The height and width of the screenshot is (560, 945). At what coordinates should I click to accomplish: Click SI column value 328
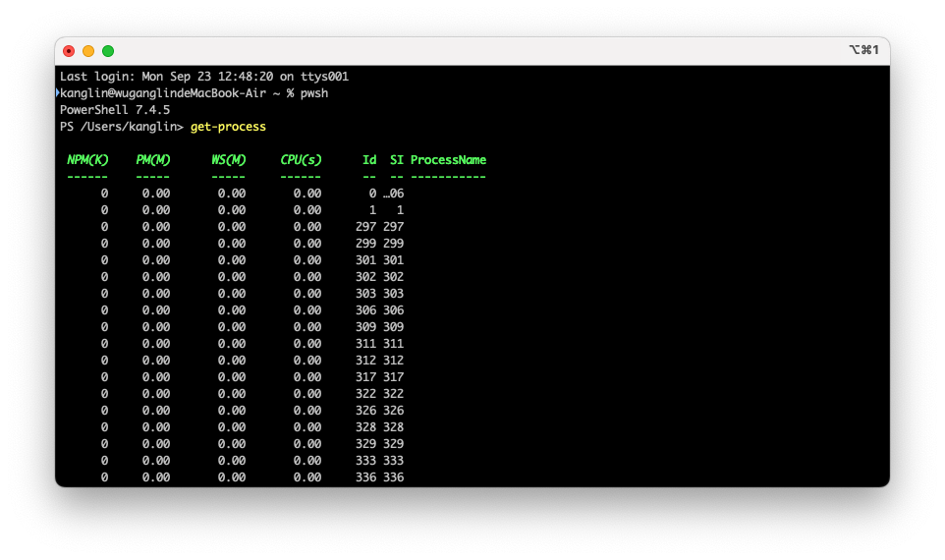(394, 426)
